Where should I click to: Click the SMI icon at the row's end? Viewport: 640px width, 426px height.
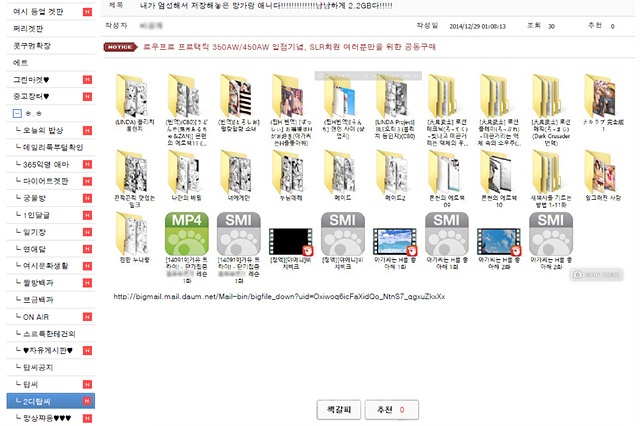pos(551,234)
